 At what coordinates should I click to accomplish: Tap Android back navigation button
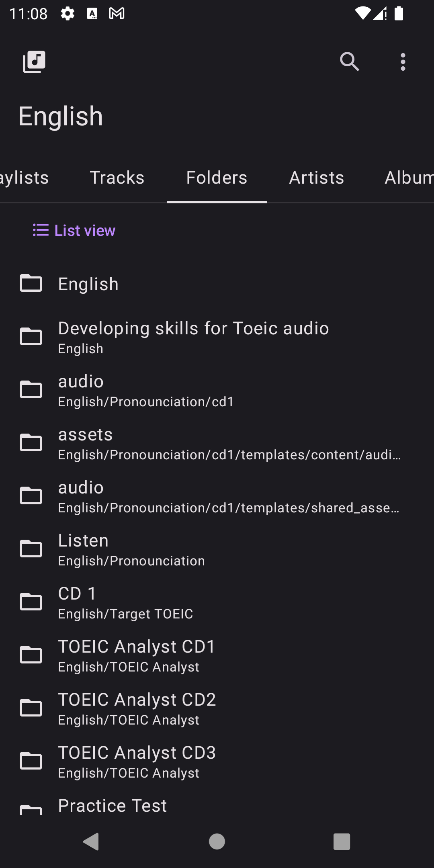[92, 841]
